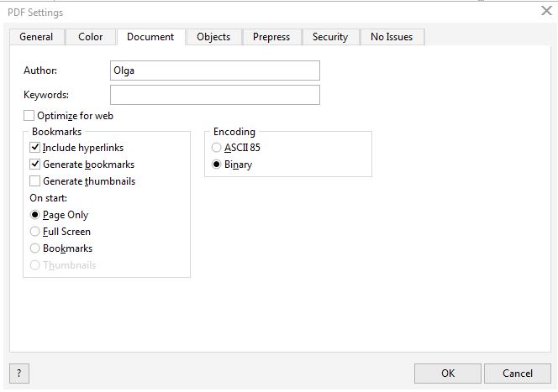Image resolution: width=558 pixels, height=392 pixels.
Task: Confirm settings with OK button
Action: 448,374
